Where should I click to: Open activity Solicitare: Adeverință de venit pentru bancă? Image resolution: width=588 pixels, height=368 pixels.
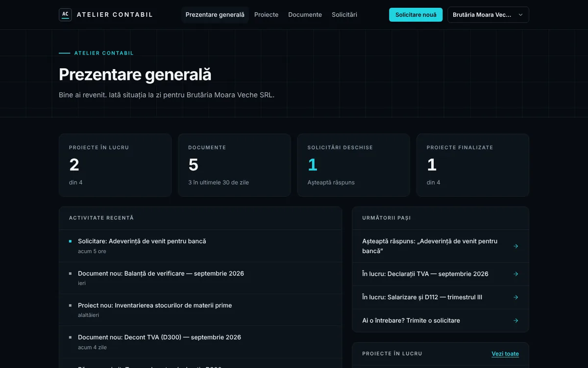click(x=200, y=246)
